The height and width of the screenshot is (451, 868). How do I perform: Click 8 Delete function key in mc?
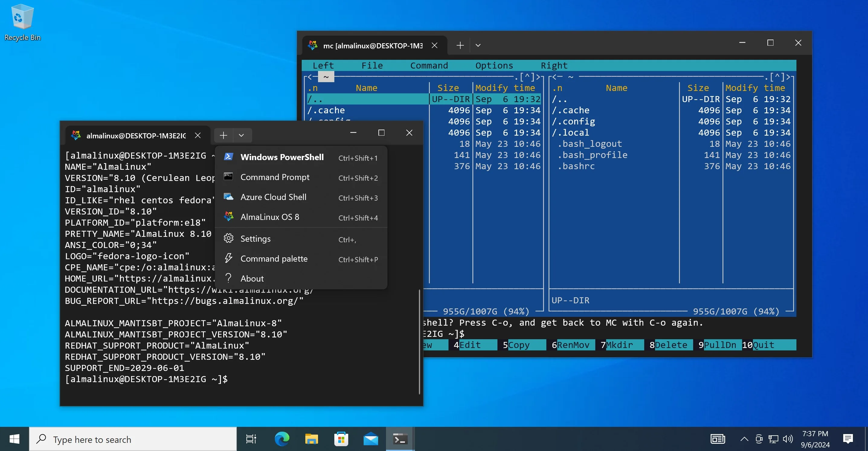click(671, 345)
